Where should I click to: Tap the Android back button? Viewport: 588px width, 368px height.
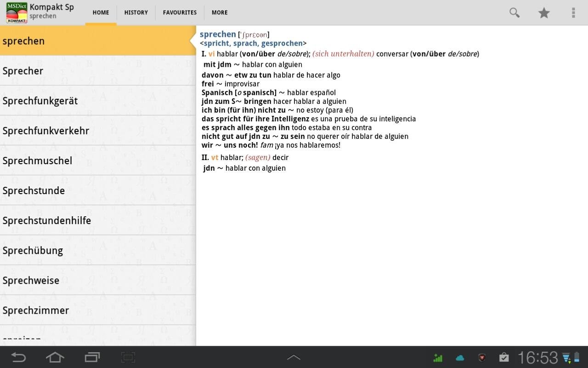[x=18, y=357]
